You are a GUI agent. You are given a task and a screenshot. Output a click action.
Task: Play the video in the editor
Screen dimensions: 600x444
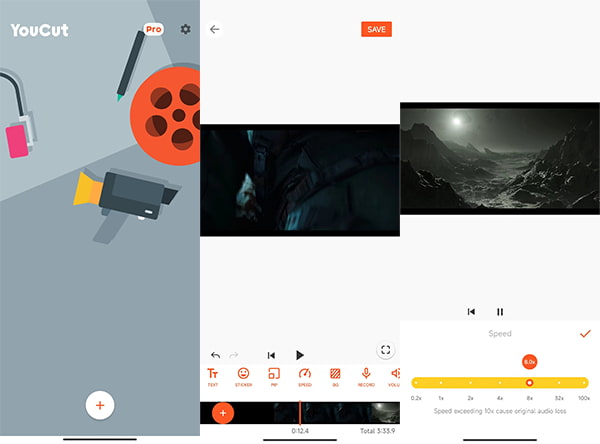pyautogui.click(x=300, y=355)
